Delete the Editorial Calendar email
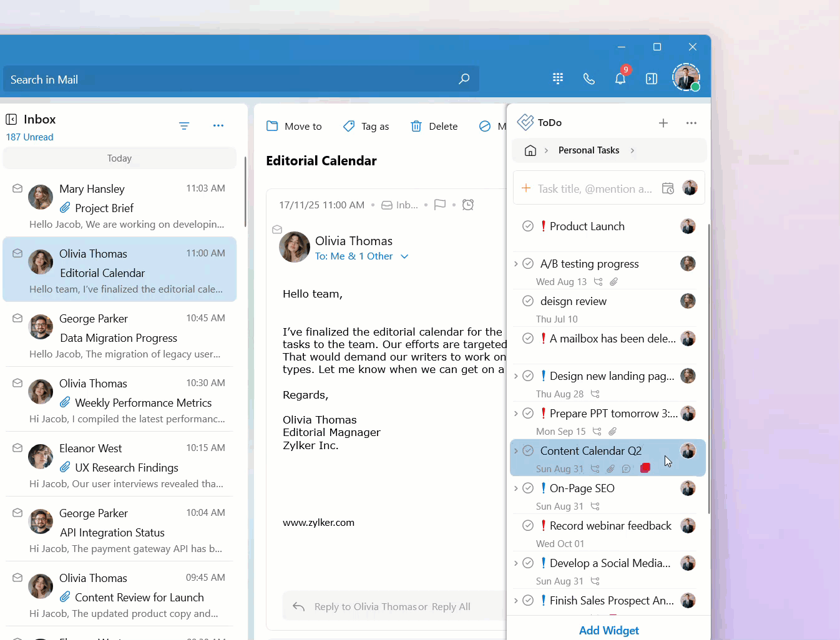The height and width of the screenshot is (640, 840). [x=434, y=126]
